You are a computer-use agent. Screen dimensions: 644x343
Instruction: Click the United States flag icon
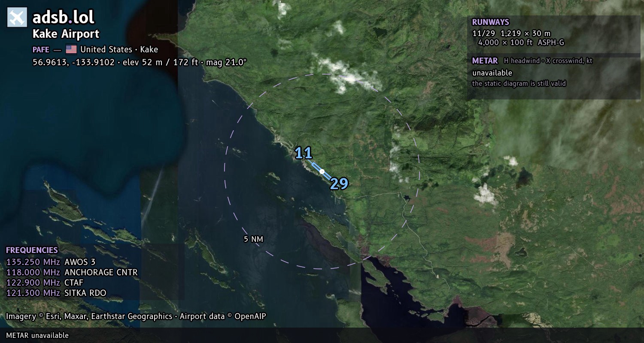[x=71, y=49]
